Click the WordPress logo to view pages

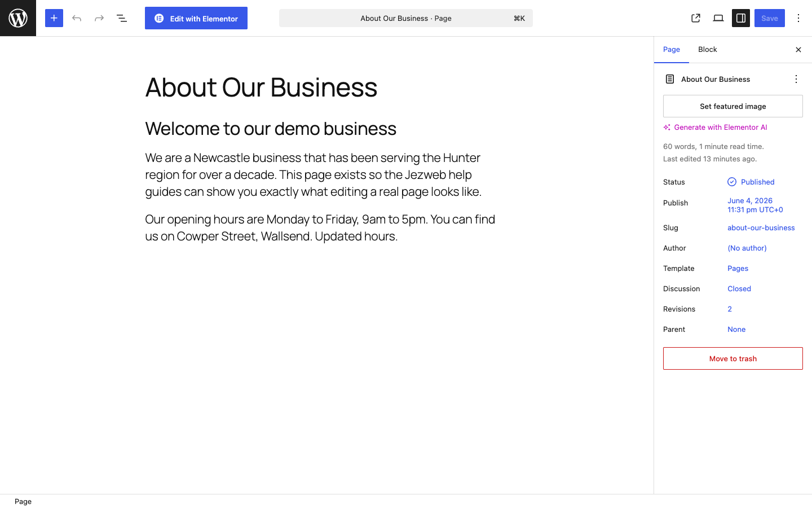point(18,18)
